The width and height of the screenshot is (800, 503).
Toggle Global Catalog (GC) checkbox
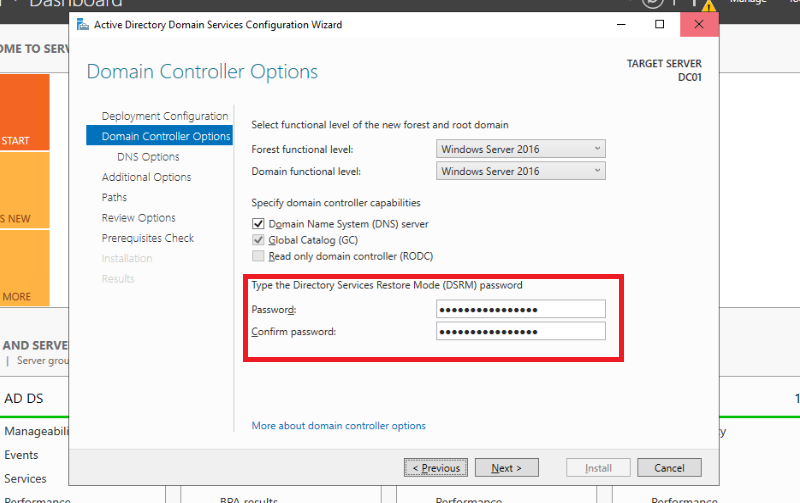[x=258, y=240]
